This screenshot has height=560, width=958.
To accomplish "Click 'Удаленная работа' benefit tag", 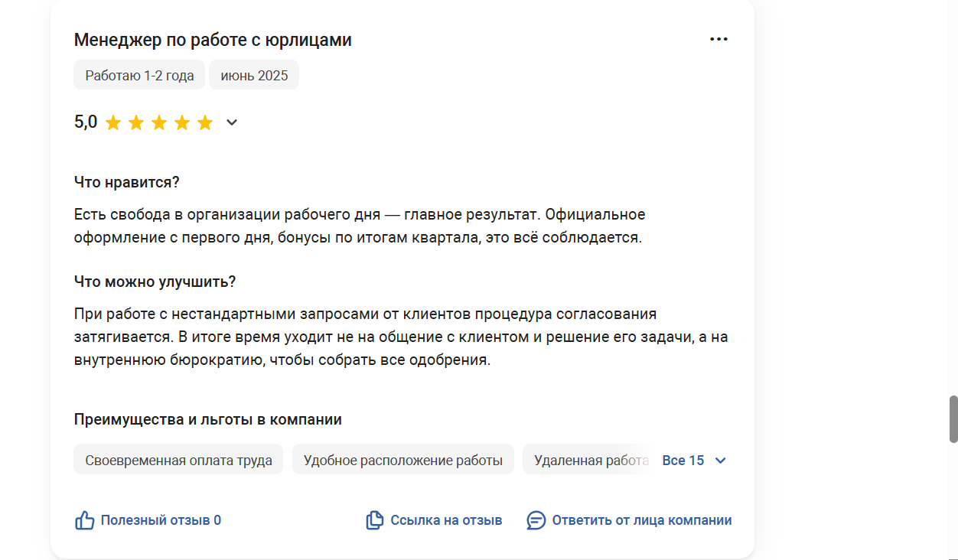I will (589, 460).
